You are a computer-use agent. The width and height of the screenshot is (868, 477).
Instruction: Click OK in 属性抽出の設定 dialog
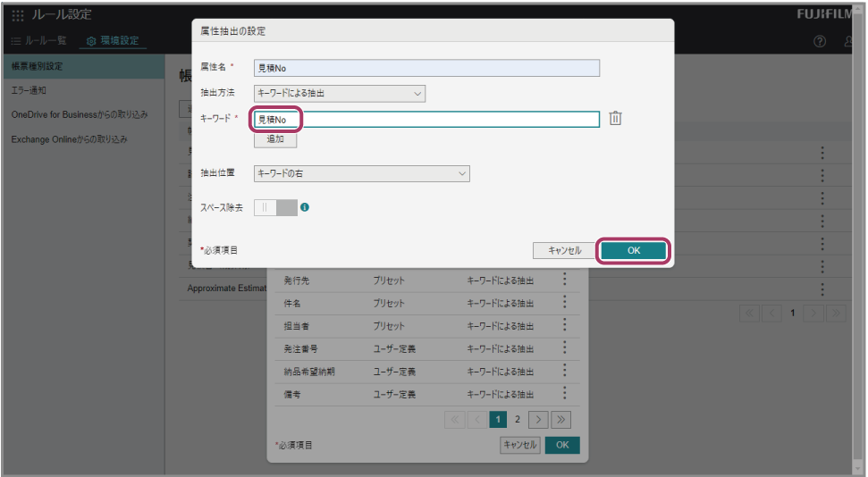tap(633, 251)
